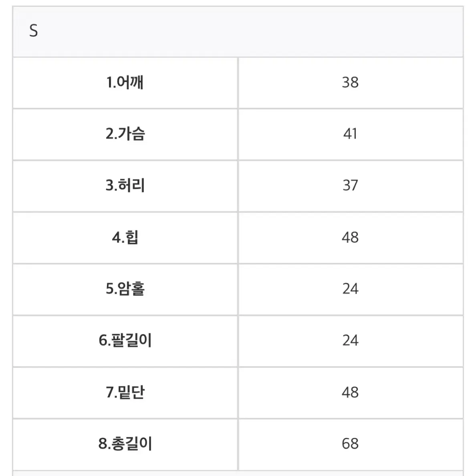The height and width of the screenshot is (476, 476).
Task: Click the total length value 68
Action: [351, 444]
